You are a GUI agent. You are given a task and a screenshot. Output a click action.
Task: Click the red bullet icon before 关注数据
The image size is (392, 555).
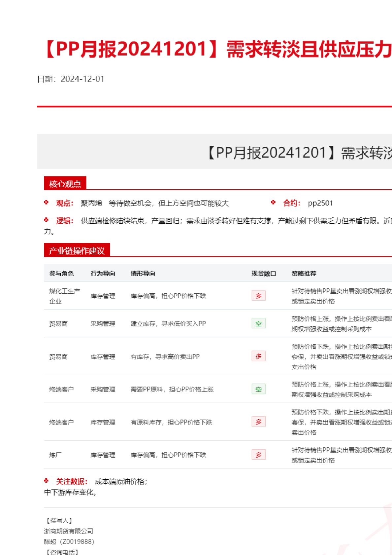[x=46, y=481]
